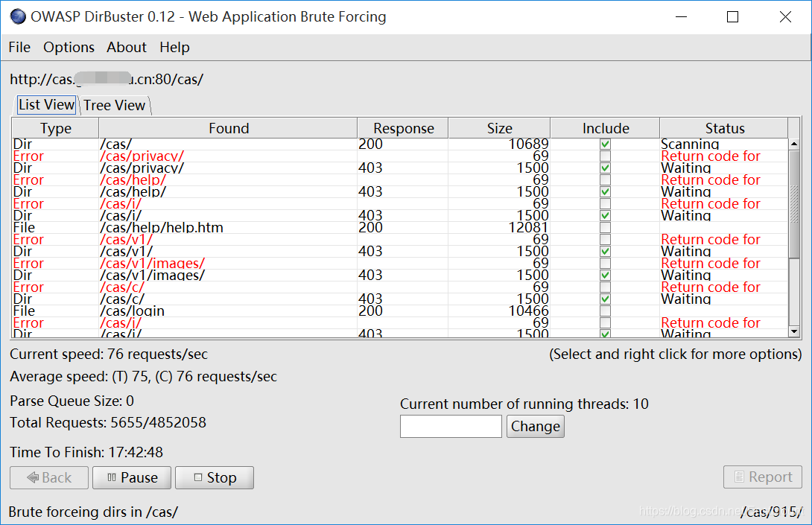Open the Options menu

[x=69, y=47]
